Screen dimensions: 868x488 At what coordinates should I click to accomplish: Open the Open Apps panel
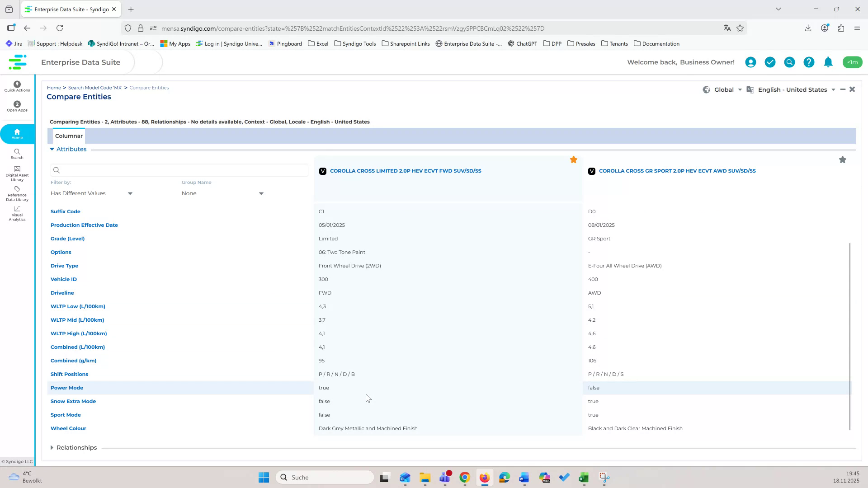click(x=17, y=107)
